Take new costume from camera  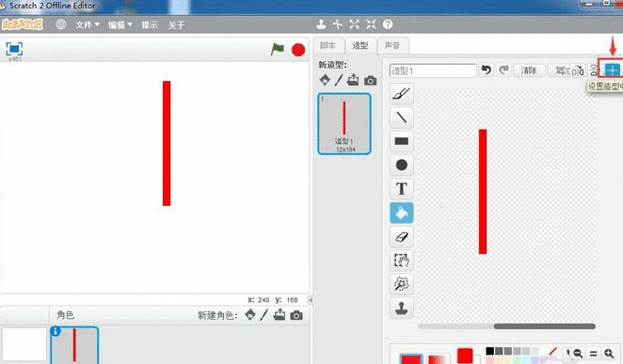tap(370, 81)
